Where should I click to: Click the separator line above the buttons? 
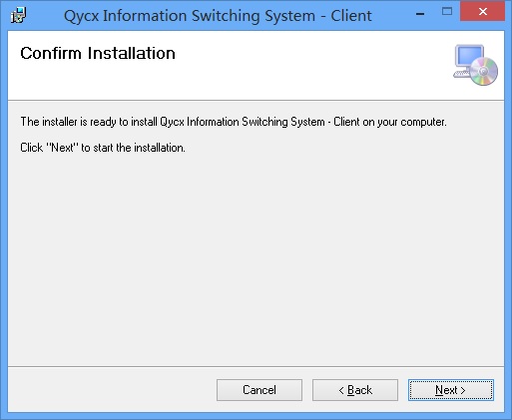coord(256,367)
